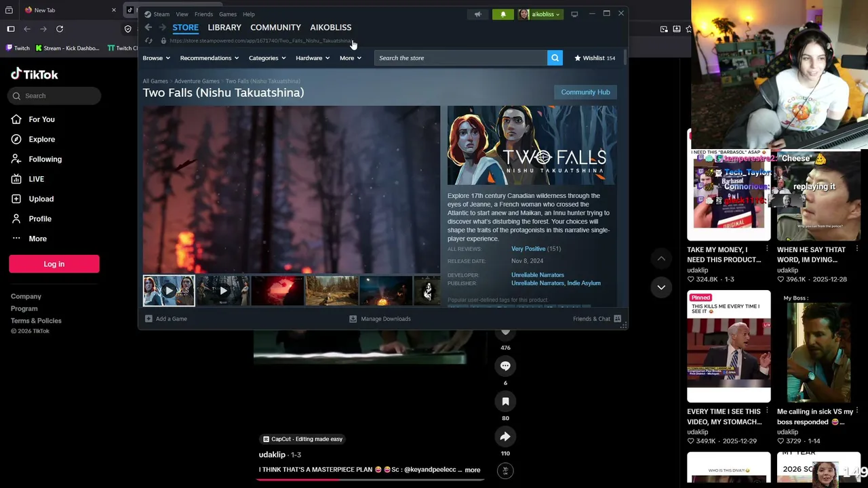Open Indie Asylum publisher link
Screen dimensions: 868x488
(584, 283)
